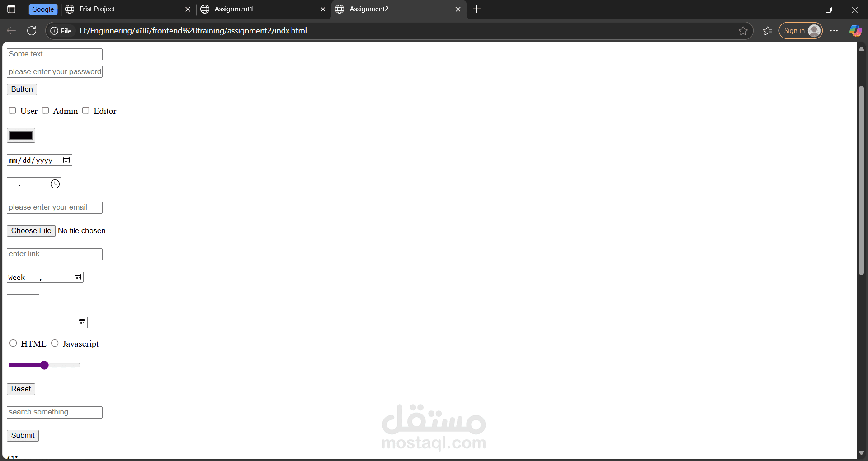Close the Assignment2 tab
868x461 pixels.
coord(458,9)
